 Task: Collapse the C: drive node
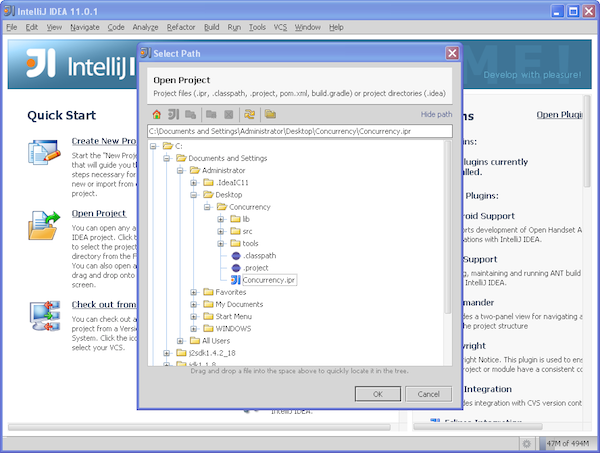(x=153, y=146)
